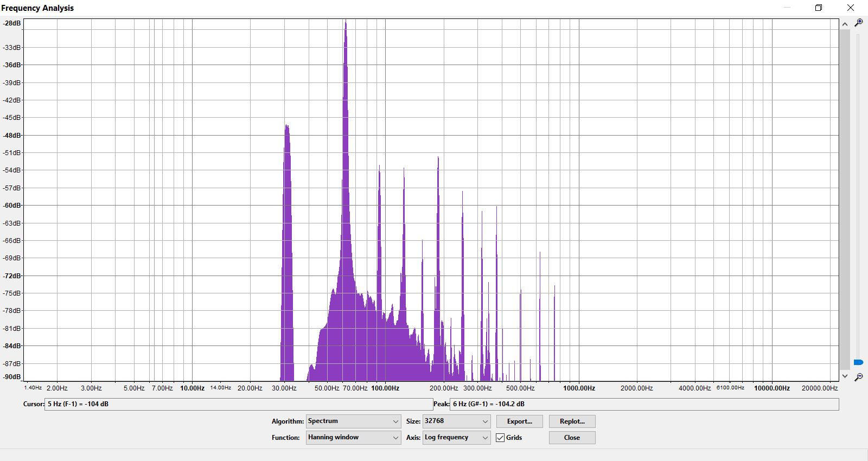The width and height of the screenshot is (868, 461).
Task: Open the Size dropdown showing 32768
Action: [456, 421]
